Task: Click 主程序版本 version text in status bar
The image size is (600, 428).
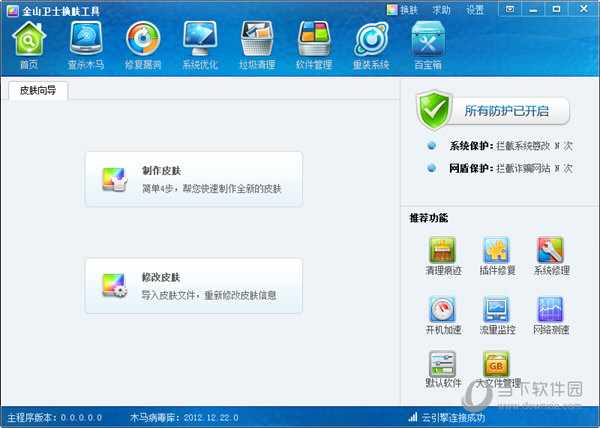Action: click(55, 417)
